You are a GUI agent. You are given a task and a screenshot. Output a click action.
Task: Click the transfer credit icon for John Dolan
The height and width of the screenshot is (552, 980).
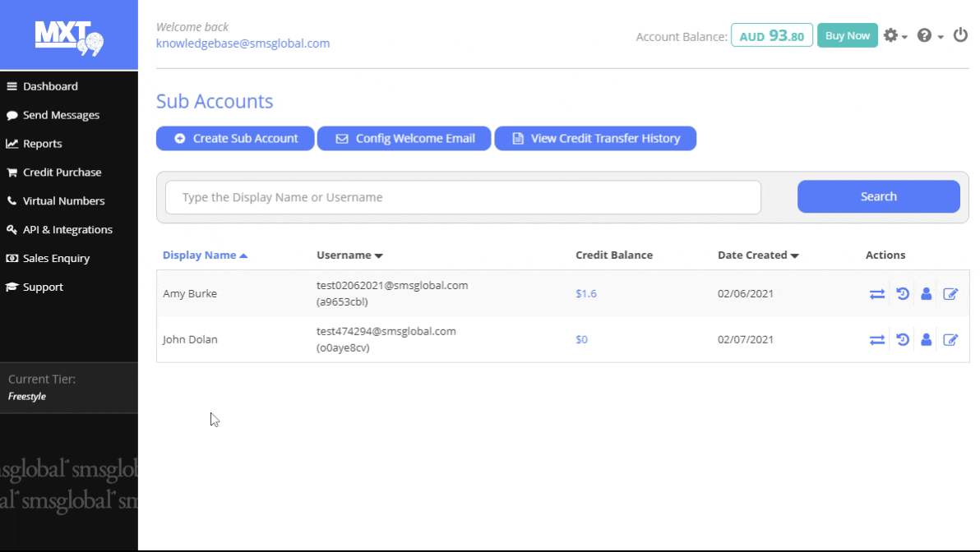pyautogui.click(x=877, y=340)
